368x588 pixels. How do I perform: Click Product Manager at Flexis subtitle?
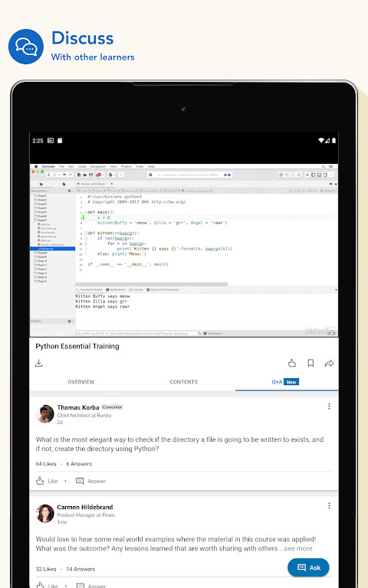point(86,515)
